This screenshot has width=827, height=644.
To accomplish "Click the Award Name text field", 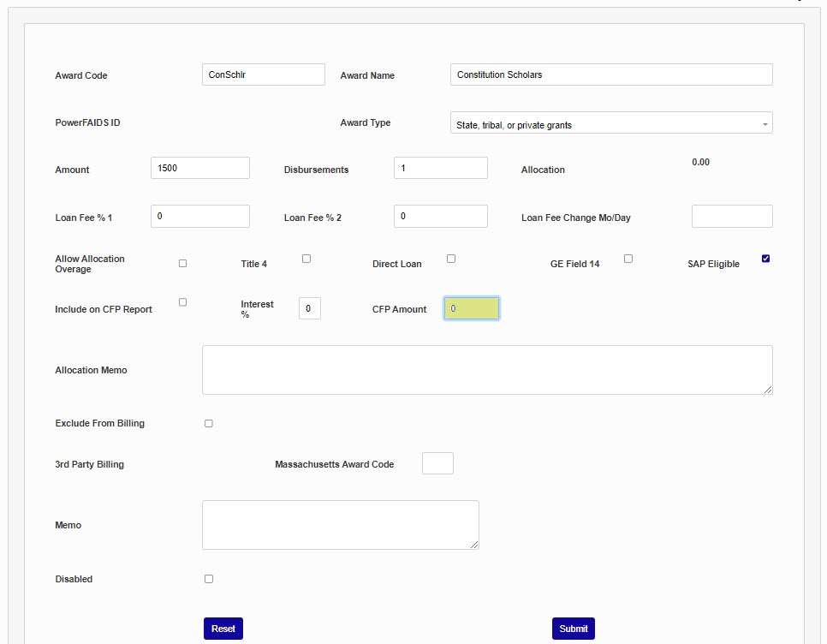I will point(610,75).
